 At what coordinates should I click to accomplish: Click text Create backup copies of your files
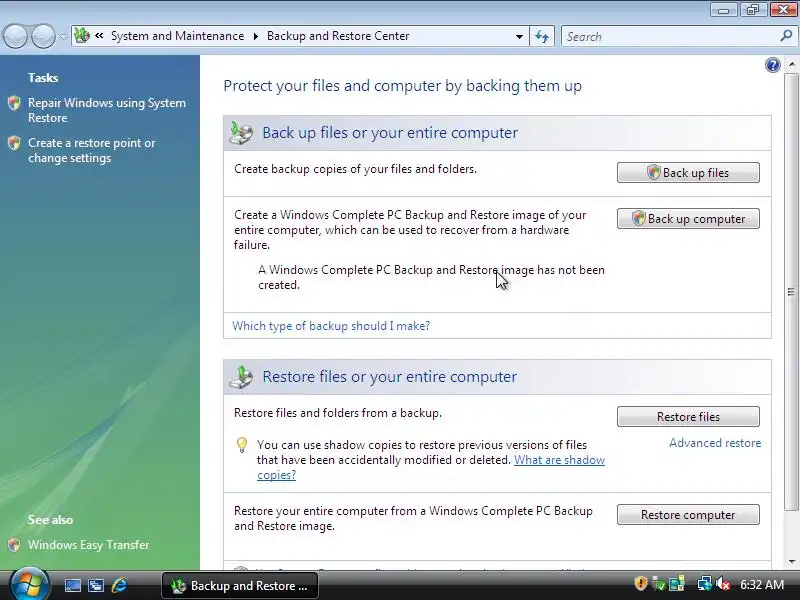tap(355, 169)
